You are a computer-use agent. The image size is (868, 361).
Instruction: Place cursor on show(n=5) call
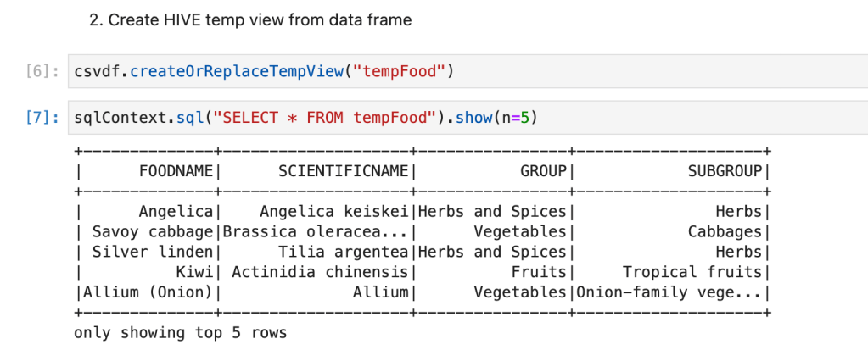pyautogui.click(x=495, y=118)
